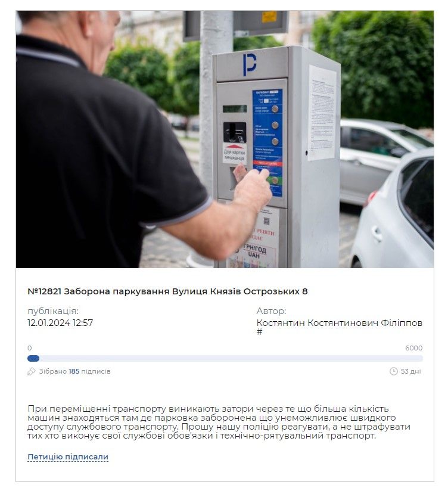This screenshot has height=491, width=448.
Task: Click the 0 label at progress start
Action: [29, 348]
